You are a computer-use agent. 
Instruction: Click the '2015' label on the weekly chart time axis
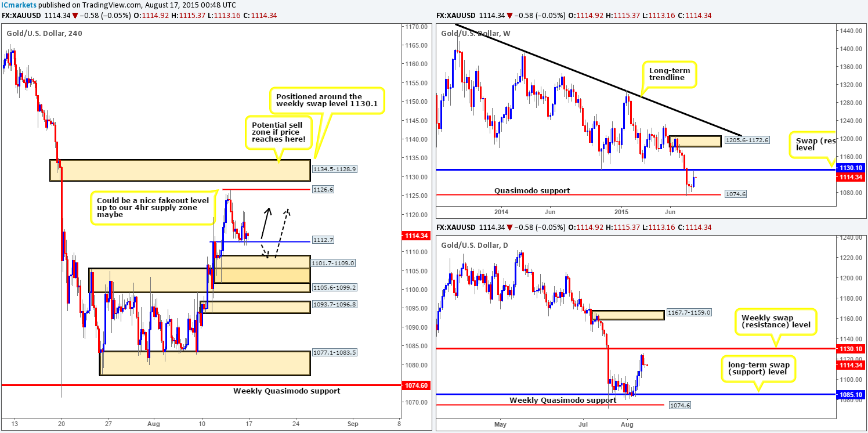tap(621, 212)
